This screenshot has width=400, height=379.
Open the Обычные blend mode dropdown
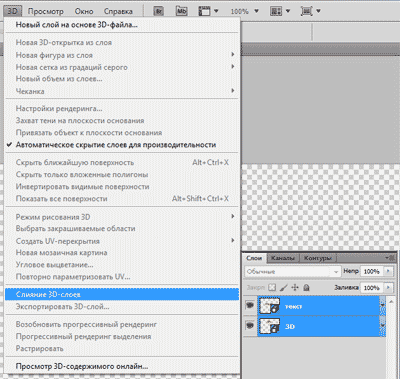[x=293, y=271]
